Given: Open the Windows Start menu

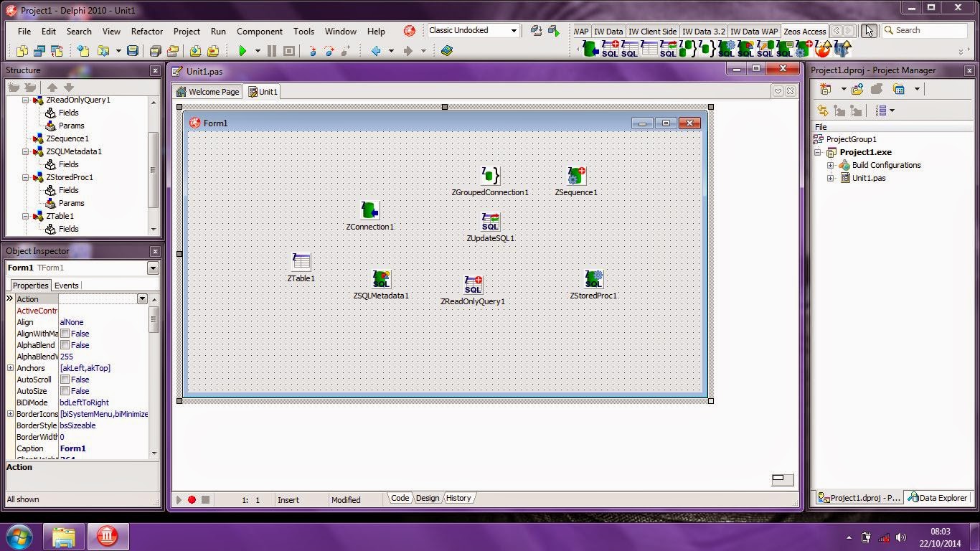Looking at the screenshot, I should 19,536.
